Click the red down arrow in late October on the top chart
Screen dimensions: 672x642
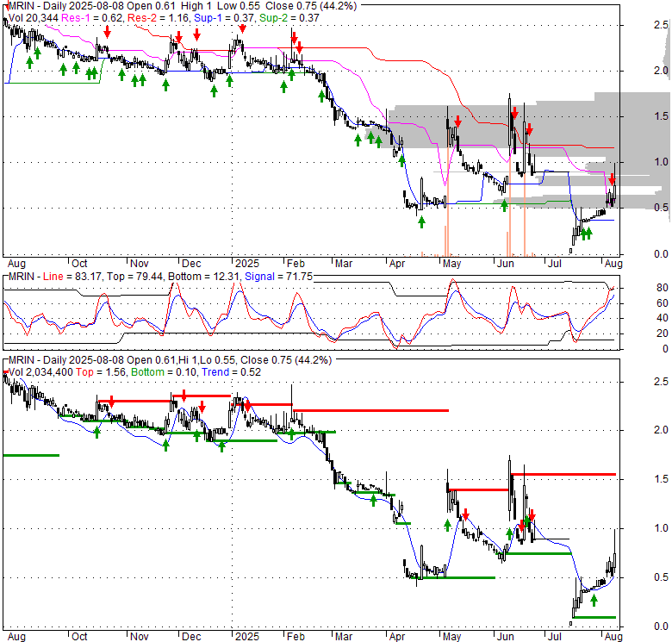(107, 32)
